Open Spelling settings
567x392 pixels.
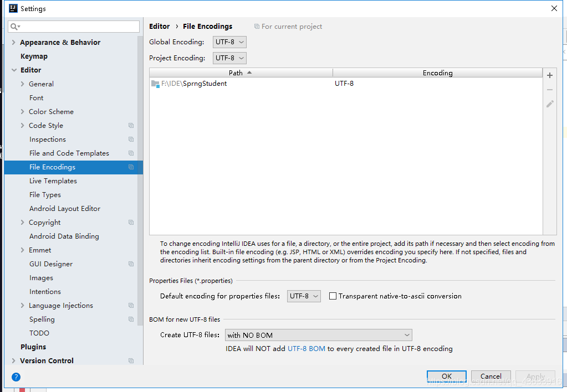pyautogui.click(x=42, y=319)
